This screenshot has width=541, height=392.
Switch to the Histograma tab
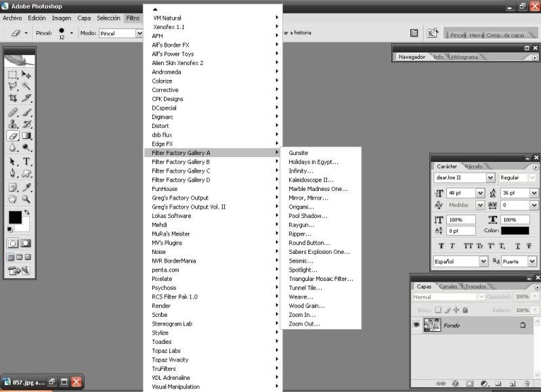464,57
